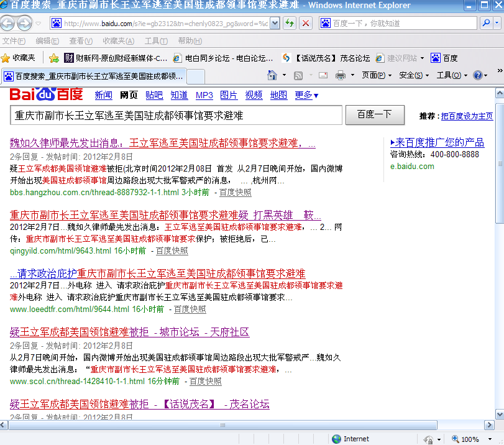
Task: Open the Favorites star button
Action: 18,58
